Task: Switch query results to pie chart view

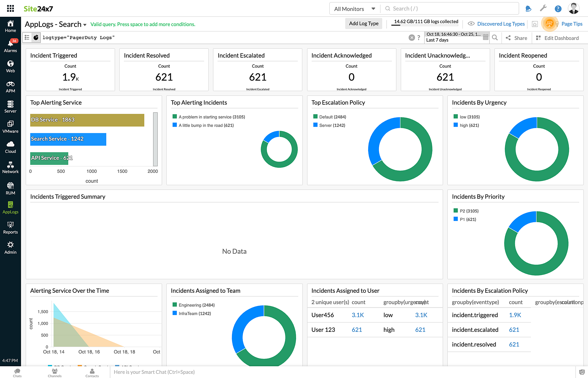Action: click(36, 37)
